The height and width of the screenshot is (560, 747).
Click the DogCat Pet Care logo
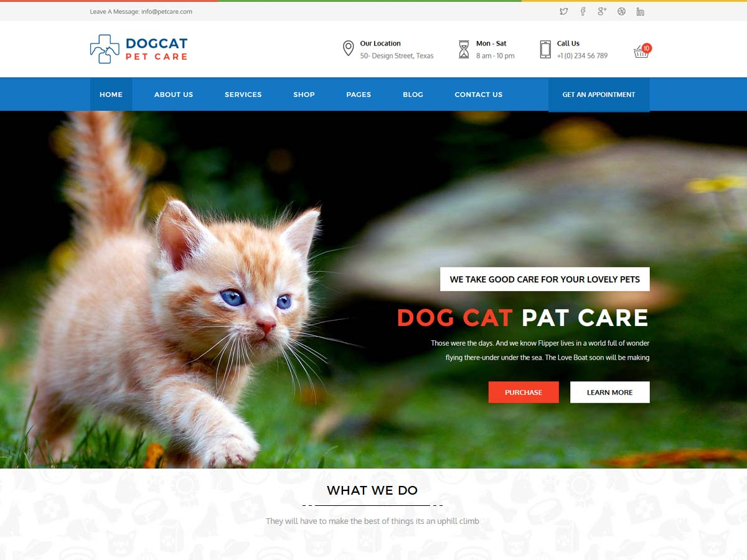pos(139,49)
